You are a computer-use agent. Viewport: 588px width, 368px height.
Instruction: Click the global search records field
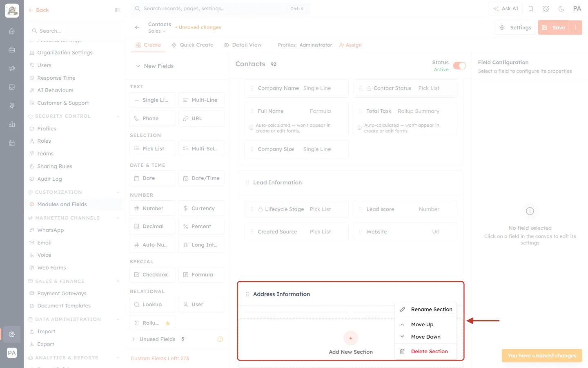[x=220, y=9]
